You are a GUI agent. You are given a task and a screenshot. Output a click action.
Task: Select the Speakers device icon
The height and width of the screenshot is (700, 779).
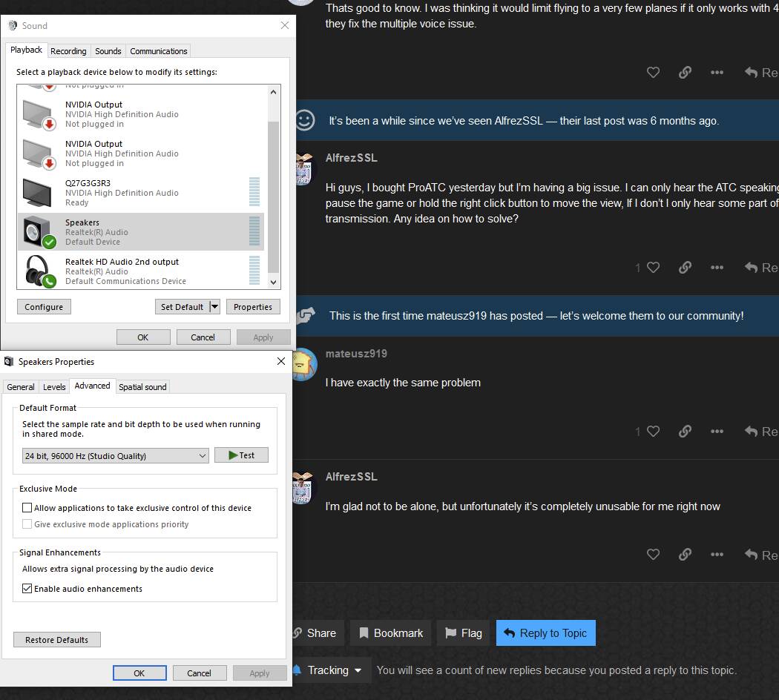tap(39, 232)
